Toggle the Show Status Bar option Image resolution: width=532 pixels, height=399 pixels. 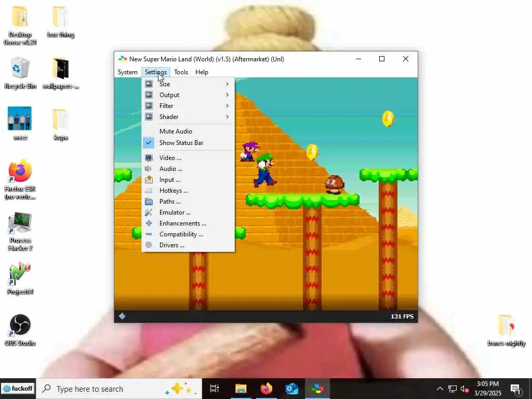click(x=188, y=143)
